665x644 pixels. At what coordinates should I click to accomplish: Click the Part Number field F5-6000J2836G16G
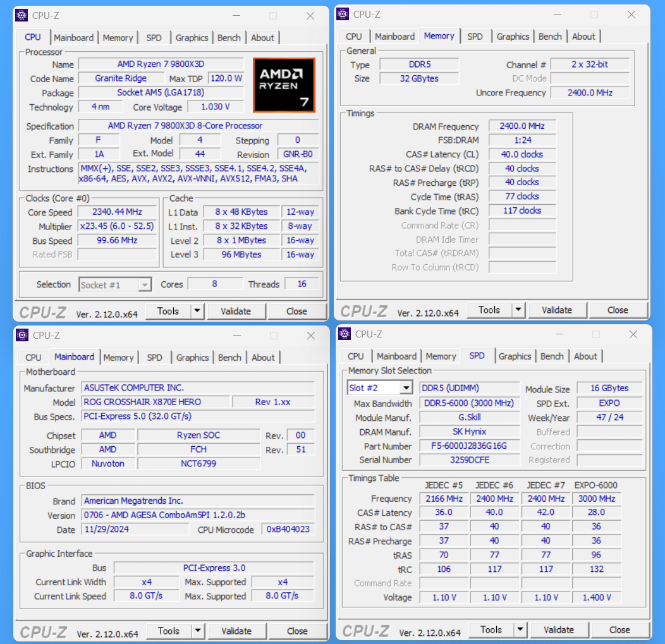tap(470, 446)
